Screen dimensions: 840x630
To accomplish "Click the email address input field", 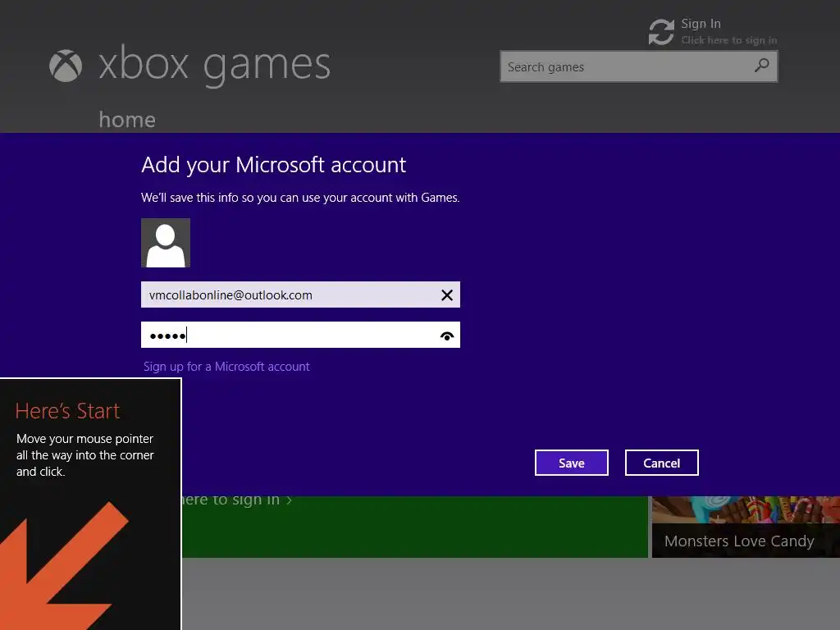I will point(300,294).
